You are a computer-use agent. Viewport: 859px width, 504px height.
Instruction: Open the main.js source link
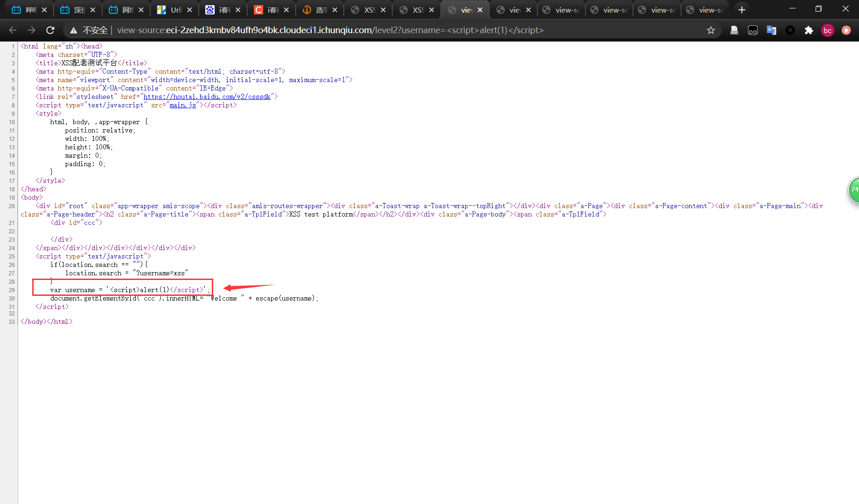pos(182,105)
